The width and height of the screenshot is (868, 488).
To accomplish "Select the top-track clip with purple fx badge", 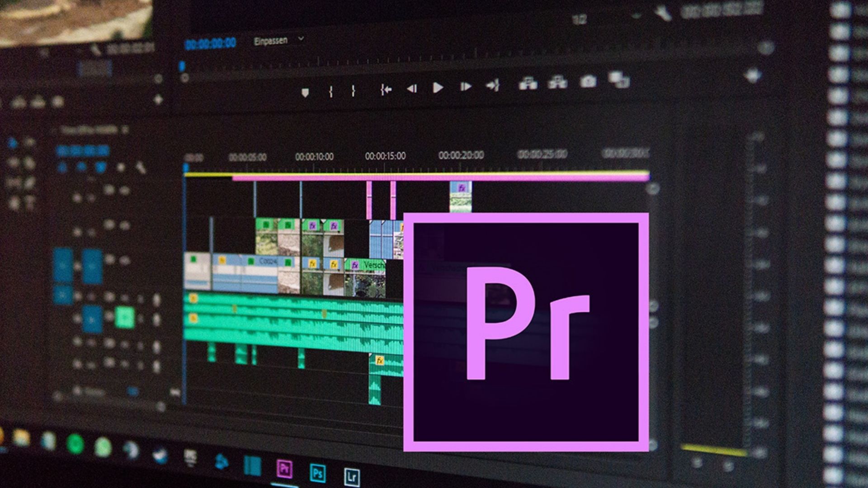I will tap(461, 196).
